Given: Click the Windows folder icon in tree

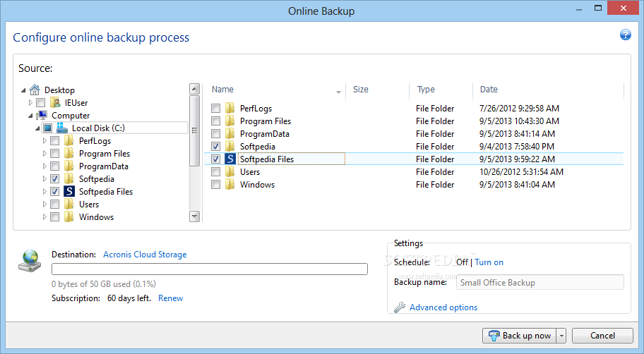Looking at the screenshot, I should 69,217.
